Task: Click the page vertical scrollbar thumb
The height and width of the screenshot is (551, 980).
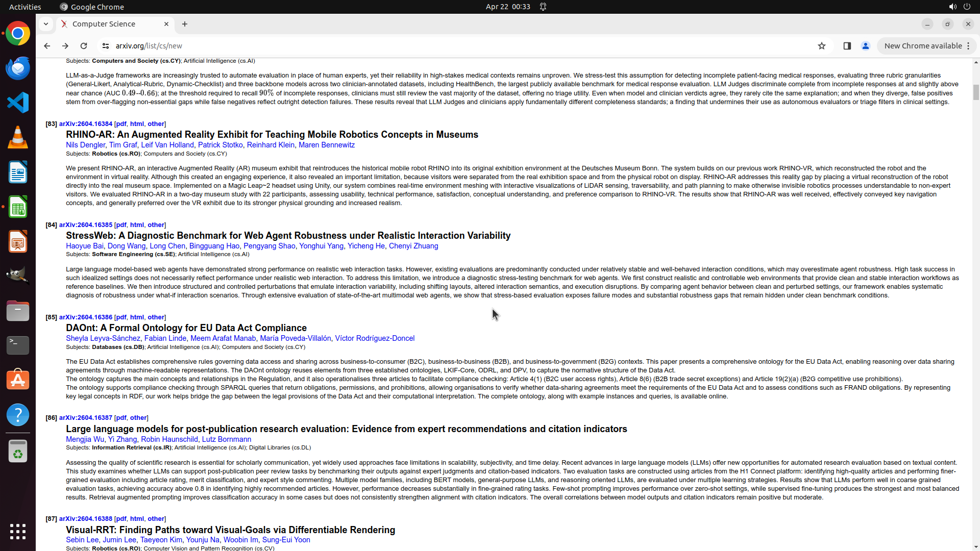Action: (976, 92)
